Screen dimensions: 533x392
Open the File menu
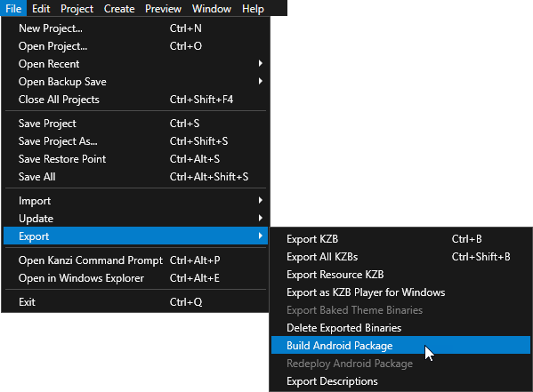[13, 8]
